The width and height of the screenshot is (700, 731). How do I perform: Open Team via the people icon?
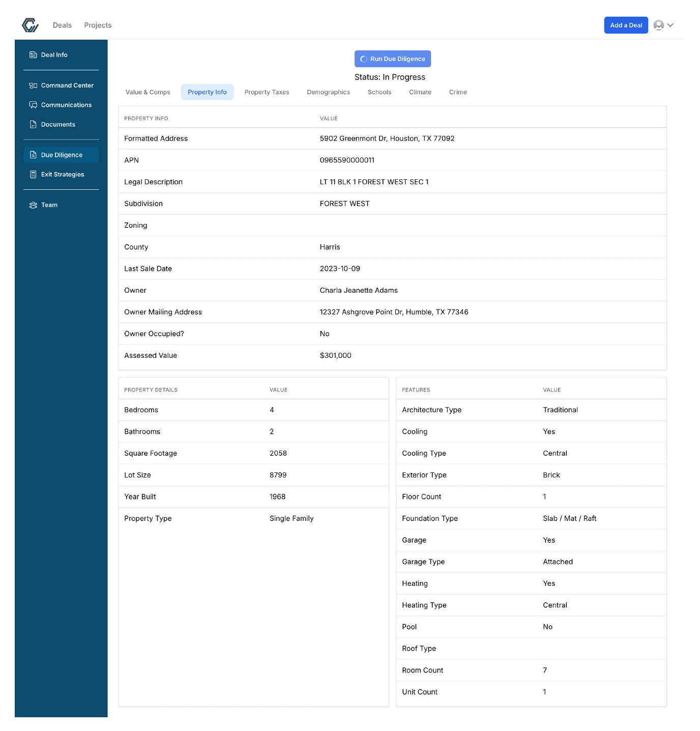tap(33, 205)
